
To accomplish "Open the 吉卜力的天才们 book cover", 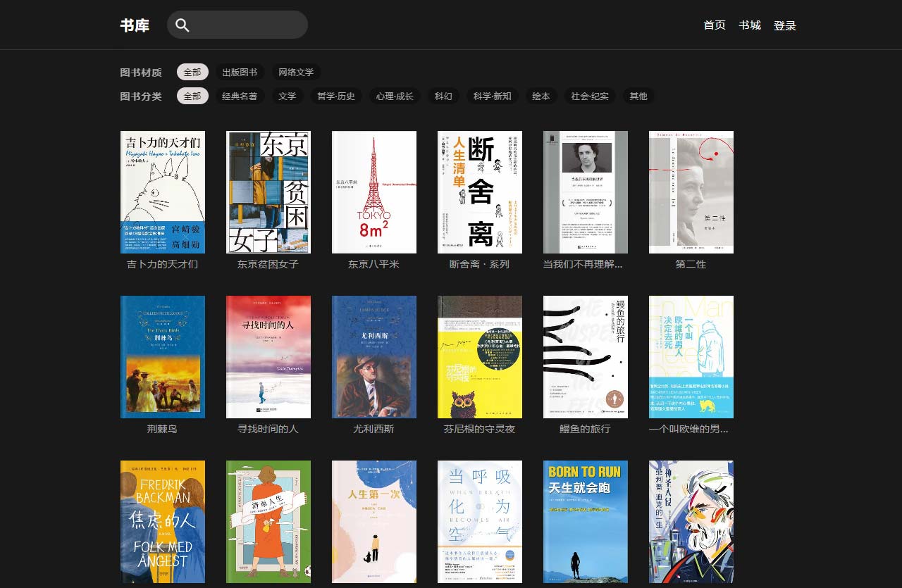I will click(x=163, y=192).
